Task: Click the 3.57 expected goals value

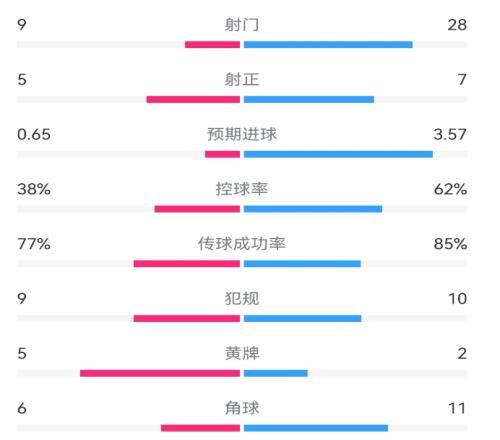Action: pos(450,134)
